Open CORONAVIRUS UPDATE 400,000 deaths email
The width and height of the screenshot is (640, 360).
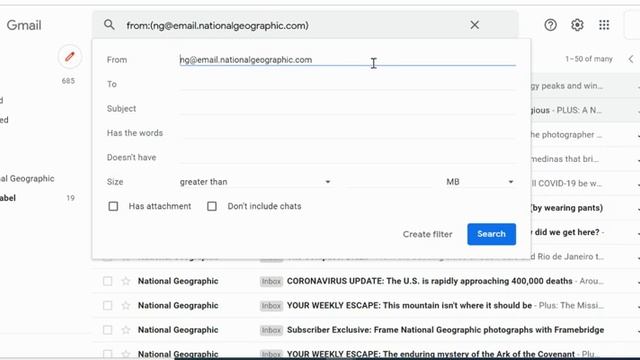coord(429,281)
